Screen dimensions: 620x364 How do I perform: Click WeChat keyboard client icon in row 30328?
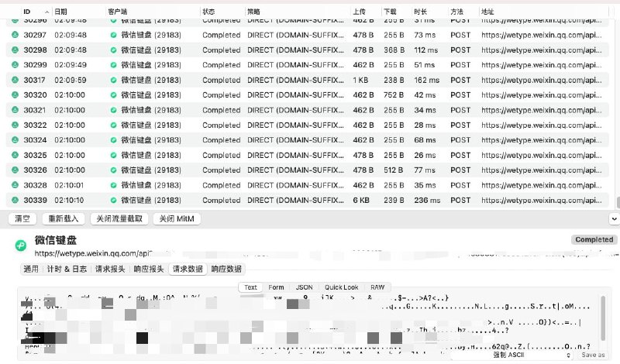point(113,185)
